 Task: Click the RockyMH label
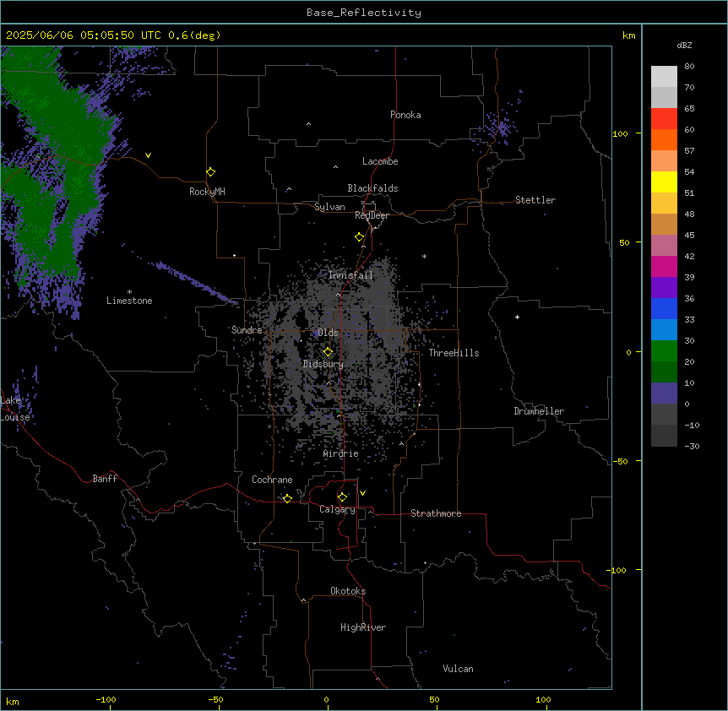(207, 192)
